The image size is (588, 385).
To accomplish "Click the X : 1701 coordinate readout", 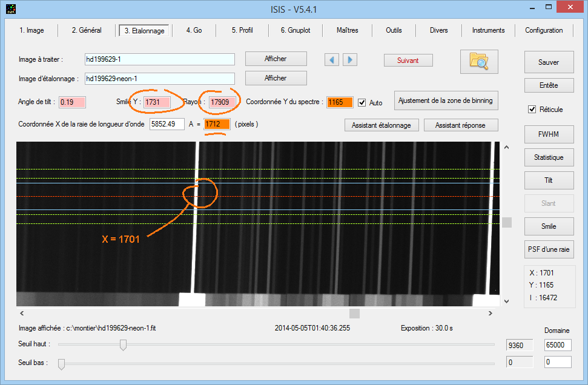I will pyautogui.click(x=541, y=273).
